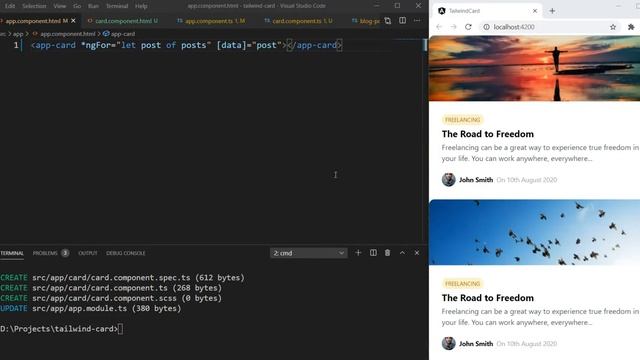This screenshot has width=640, height=360.
Task: Select the TailwindCard browser tab
Action: coord(488,11)
